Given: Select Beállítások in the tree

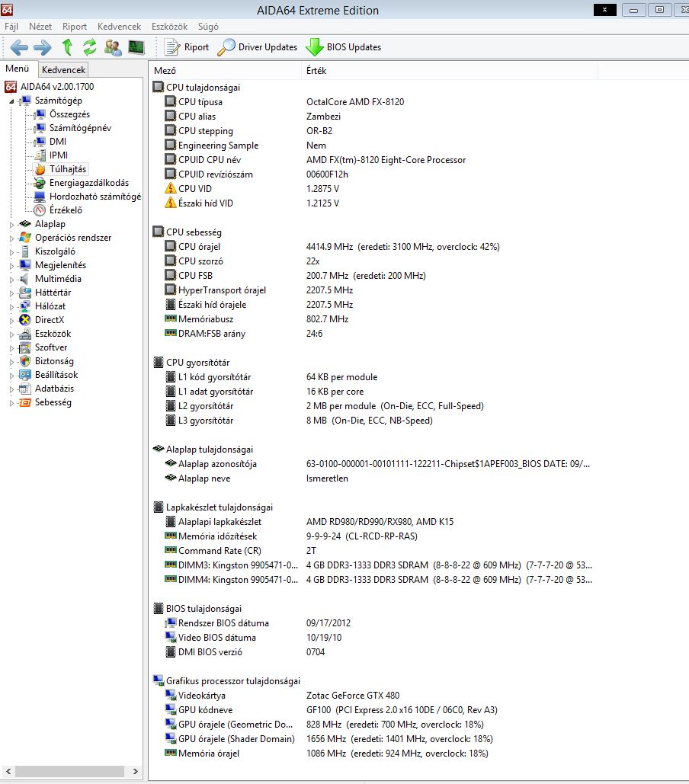Looking at the screenshot, I should pos(56,375).
